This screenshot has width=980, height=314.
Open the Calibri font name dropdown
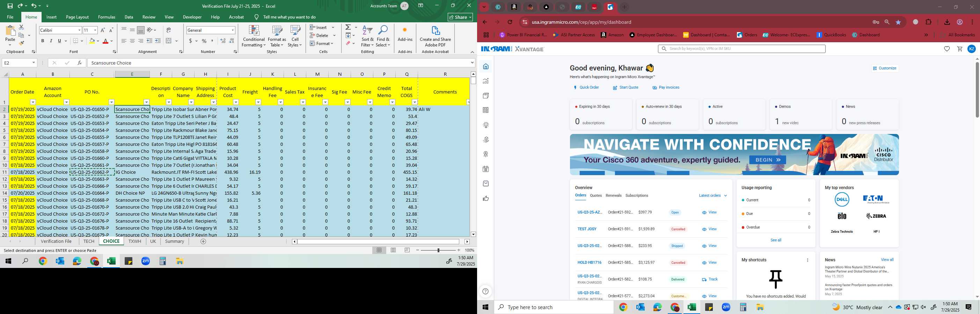click(x=79, y=30)
